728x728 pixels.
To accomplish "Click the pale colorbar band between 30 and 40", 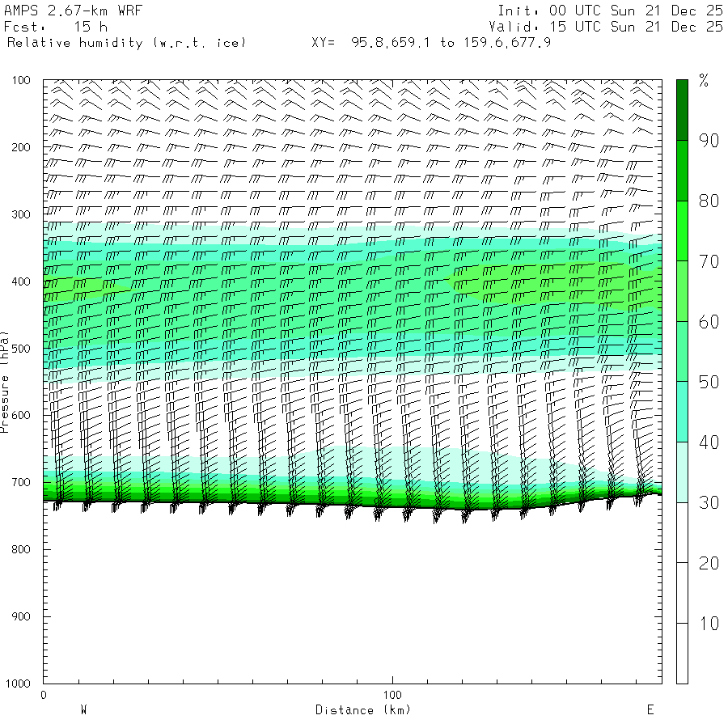I will (682, 472).
